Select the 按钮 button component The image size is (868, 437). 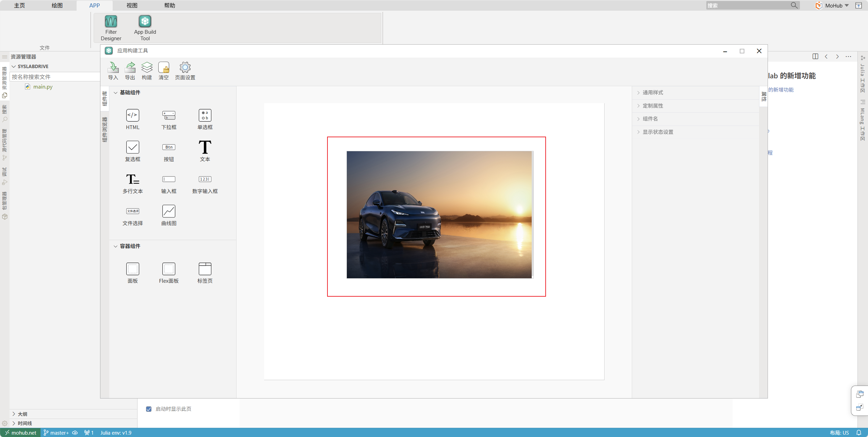tap(169, 151)
